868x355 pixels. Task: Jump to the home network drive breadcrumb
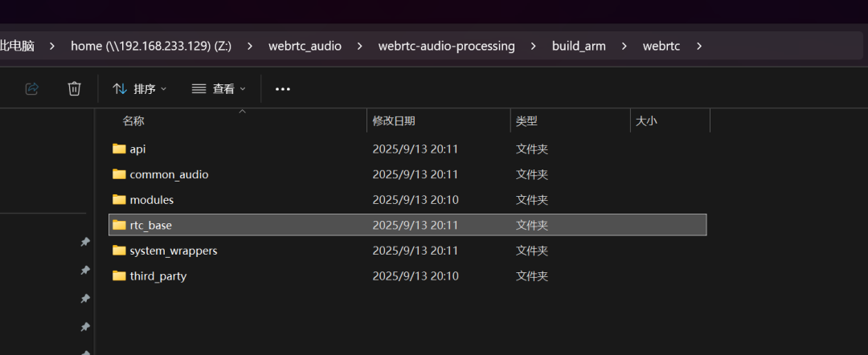[x=151, y=46]
